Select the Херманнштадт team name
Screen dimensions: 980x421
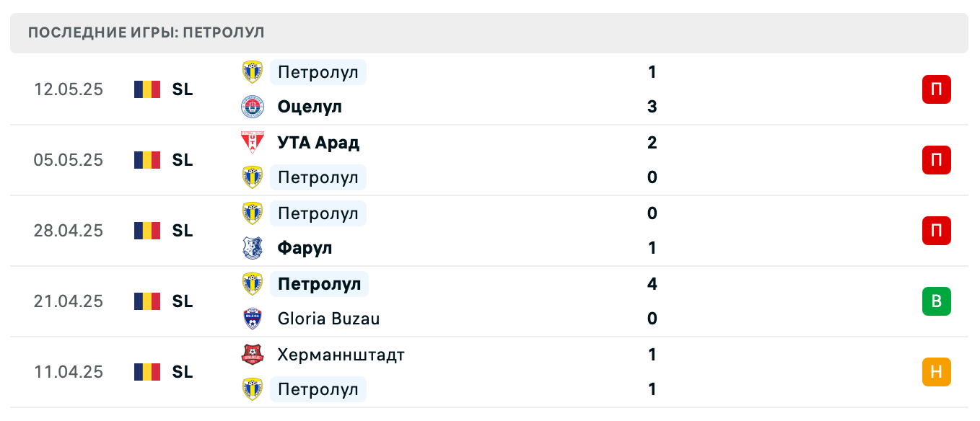point(341,355)
